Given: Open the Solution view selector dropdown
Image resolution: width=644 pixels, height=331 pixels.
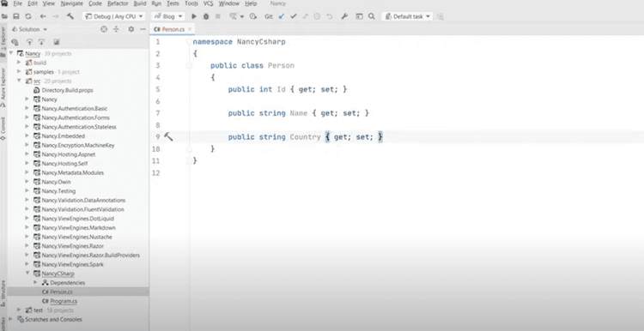Looking at the screenshot, I should (29, 29).
